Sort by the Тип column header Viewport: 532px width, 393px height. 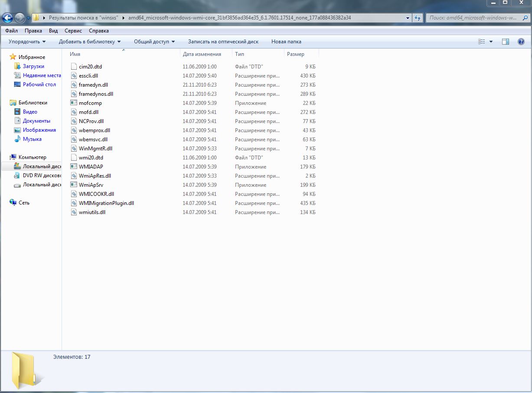(258, 54)
